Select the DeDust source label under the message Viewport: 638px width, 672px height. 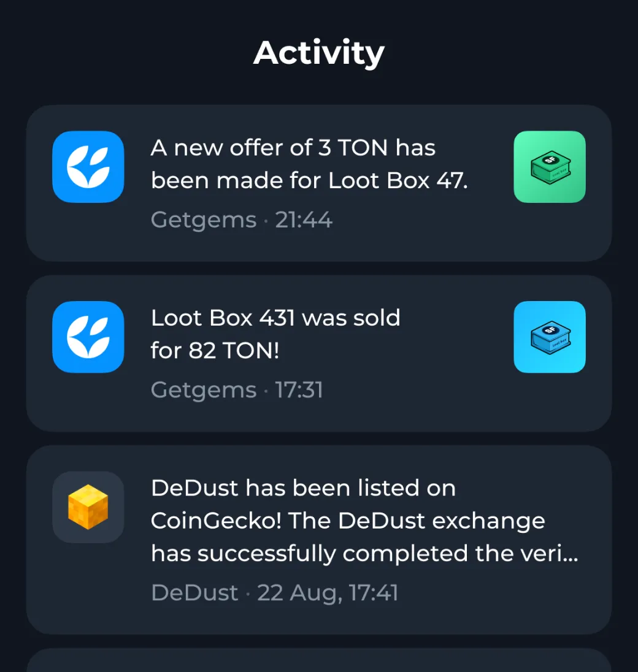194,592
